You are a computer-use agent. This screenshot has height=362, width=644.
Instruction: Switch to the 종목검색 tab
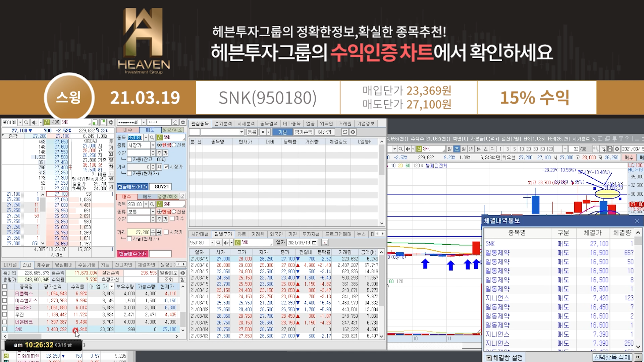[x=269, y=123]
